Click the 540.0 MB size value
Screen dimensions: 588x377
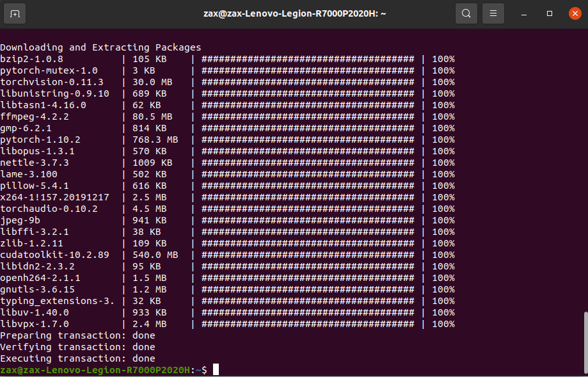point(155,255)
